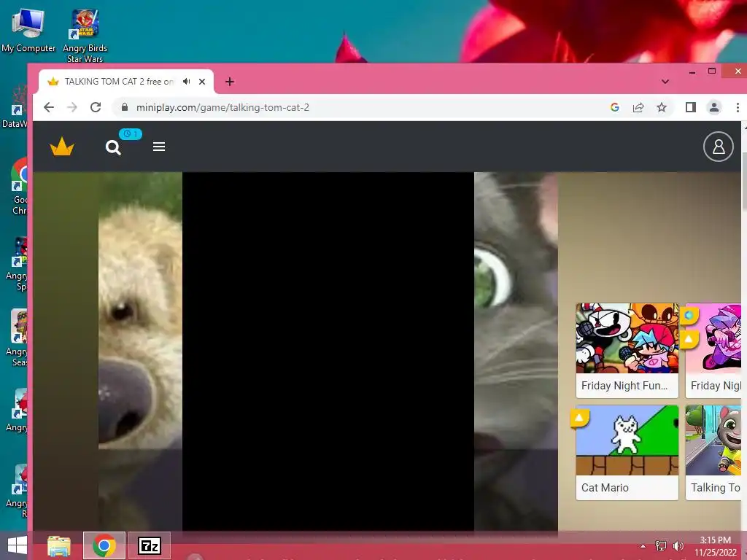Open the Talking To... game card
Screen dimensions: 747x560
coord(713,452)
